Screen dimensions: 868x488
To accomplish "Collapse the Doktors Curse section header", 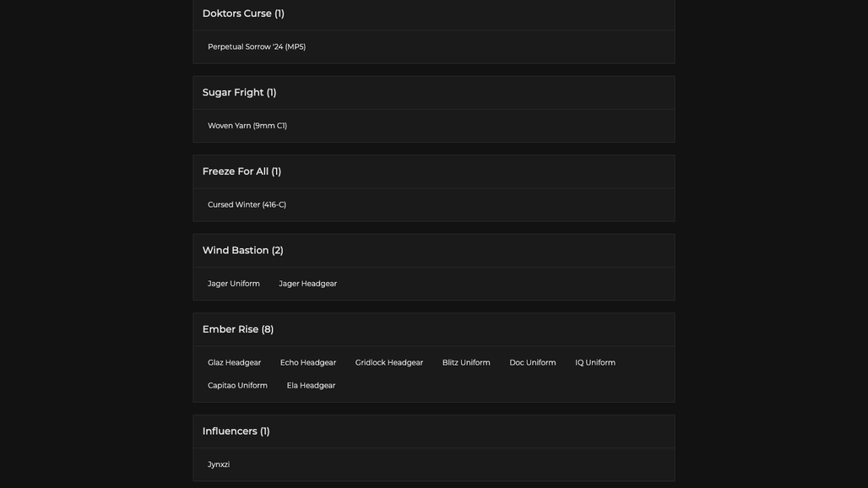I will tap(433, 14).
